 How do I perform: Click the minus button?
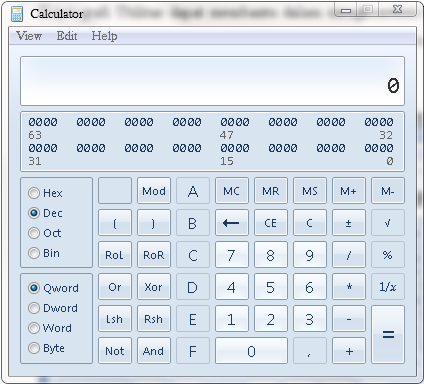click(x=349, y=319)
